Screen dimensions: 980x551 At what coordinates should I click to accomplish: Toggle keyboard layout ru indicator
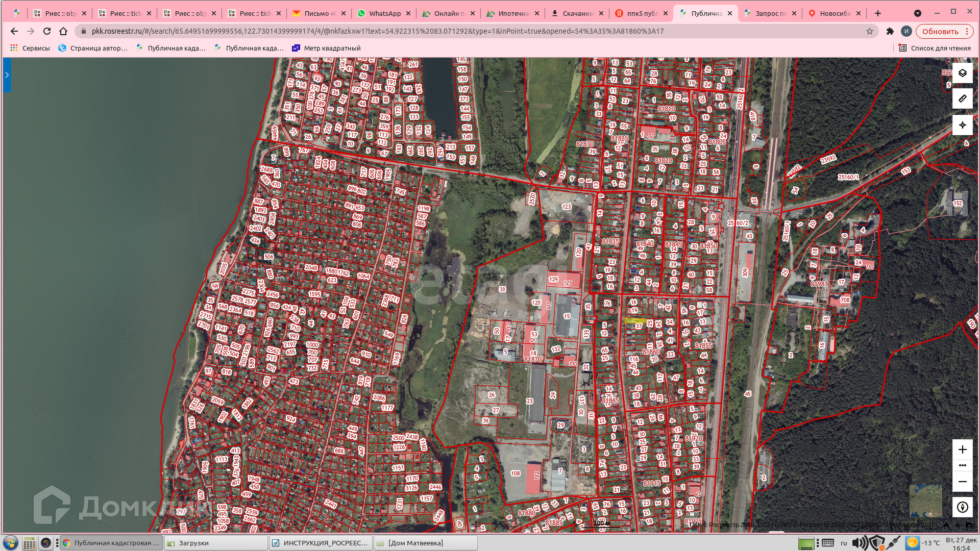point(844,543)
